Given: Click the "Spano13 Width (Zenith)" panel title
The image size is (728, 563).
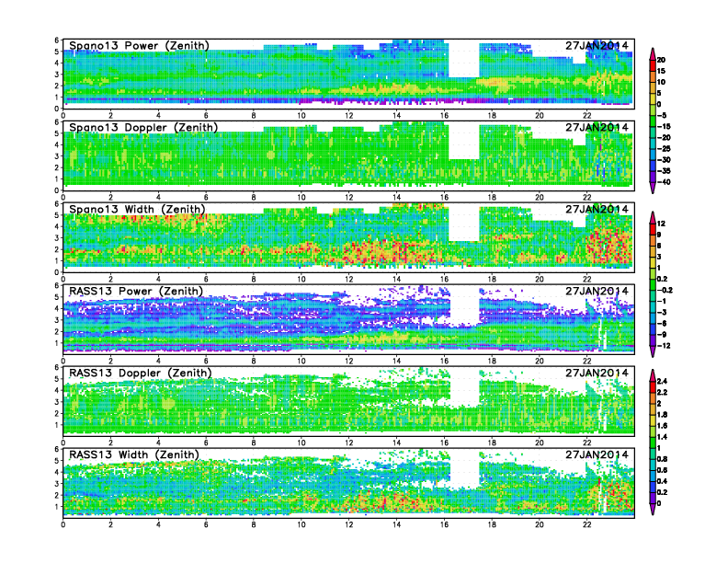Looking at the screenshot, I should click(x=137, y=210).
